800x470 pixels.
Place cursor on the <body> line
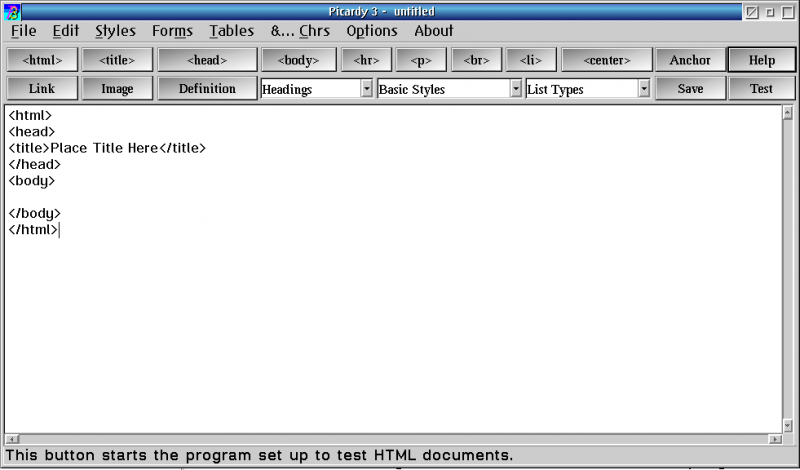coord(32,181)
